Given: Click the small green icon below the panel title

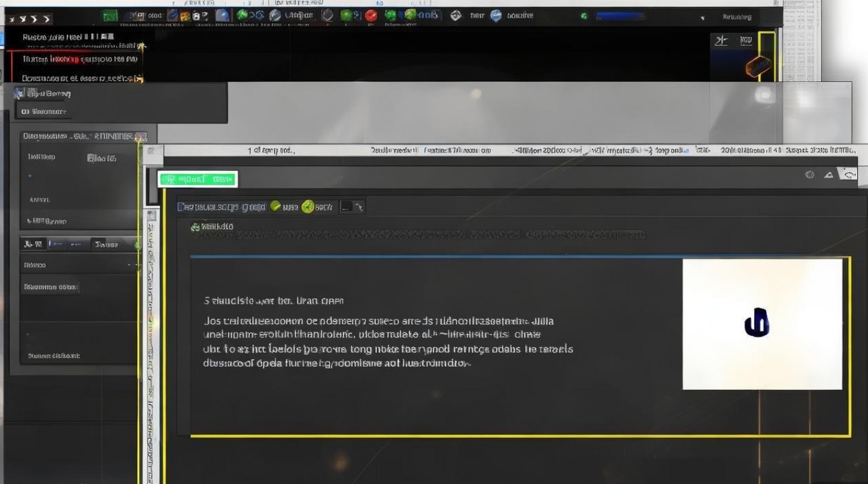Looking at the screenshot, I should (195, 227).
